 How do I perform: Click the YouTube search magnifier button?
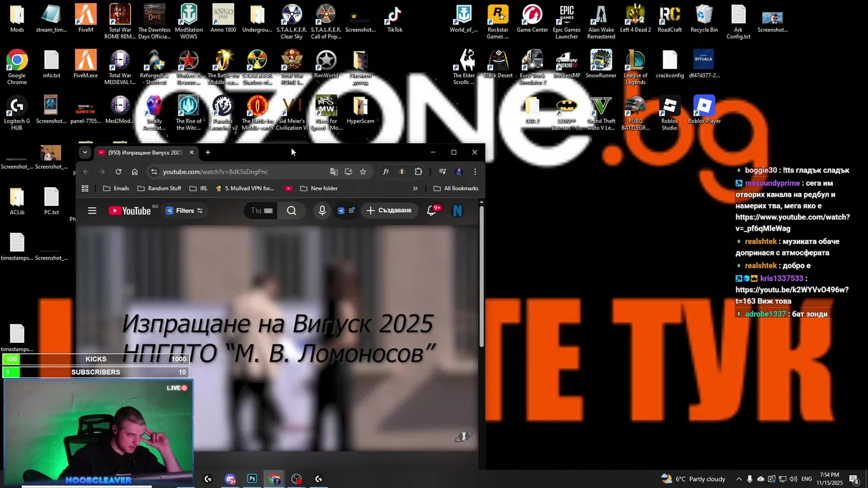[x=292, y=211]
